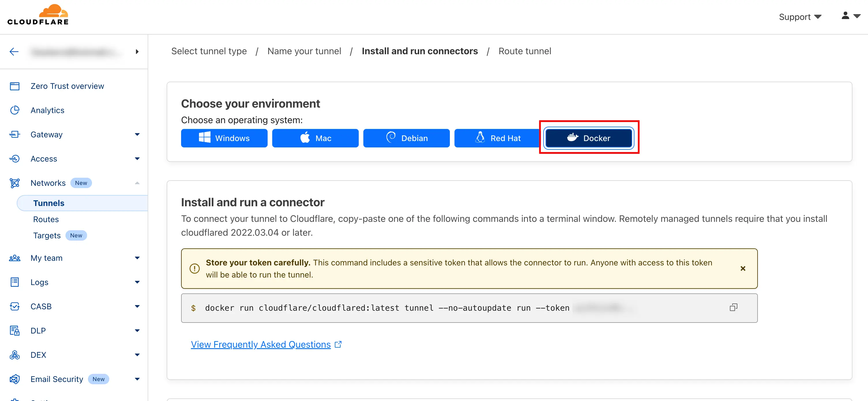Click the copy command icon
Screen dimensions: 868x401
(x=733, y=307)
